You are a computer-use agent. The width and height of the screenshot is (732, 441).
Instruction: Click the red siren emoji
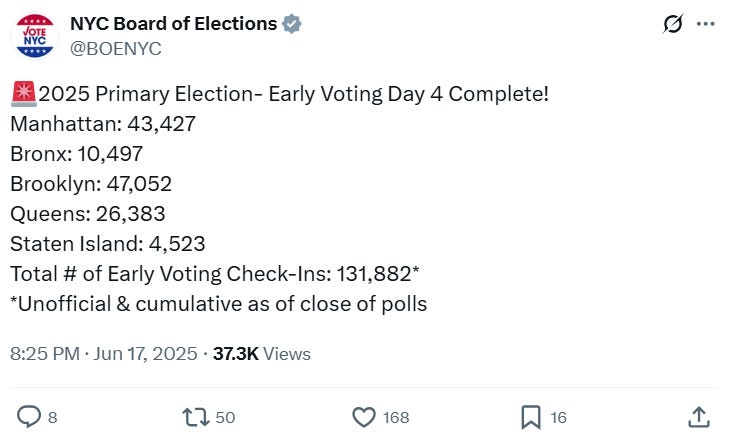(23, 95)
